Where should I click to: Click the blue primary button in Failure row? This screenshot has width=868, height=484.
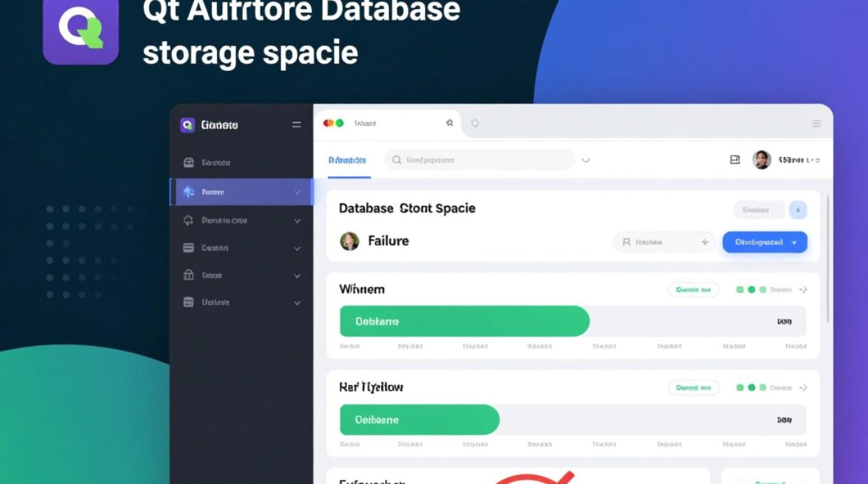(x=765, y=242)
